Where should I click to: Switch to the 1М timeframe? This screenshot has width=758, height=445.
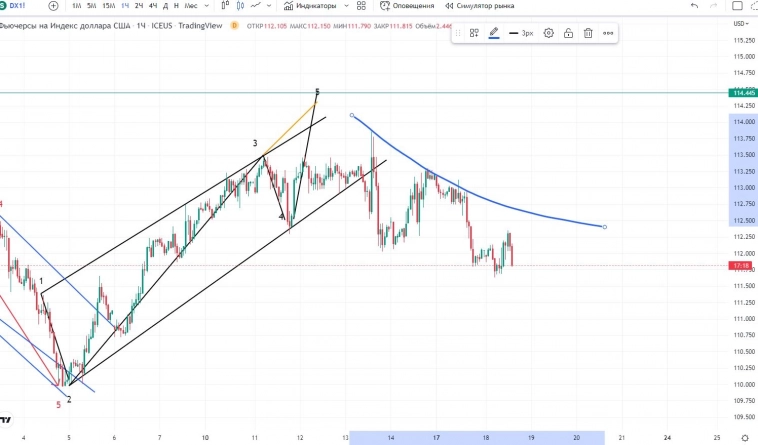[x=76, y=6]
